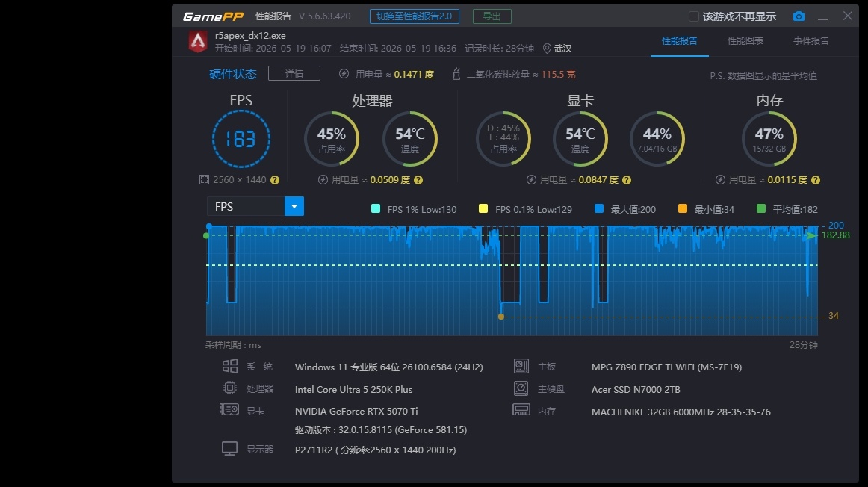The height and width of the screenshot is (487, 868).
Task: Click the location pin icon beside 武汉
Action: coord(547,49)
